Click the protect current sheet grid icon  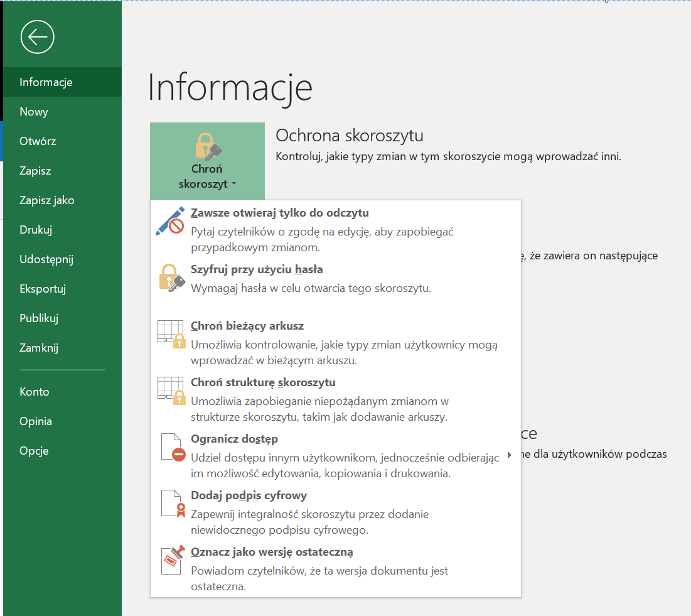tap(171, 334)
